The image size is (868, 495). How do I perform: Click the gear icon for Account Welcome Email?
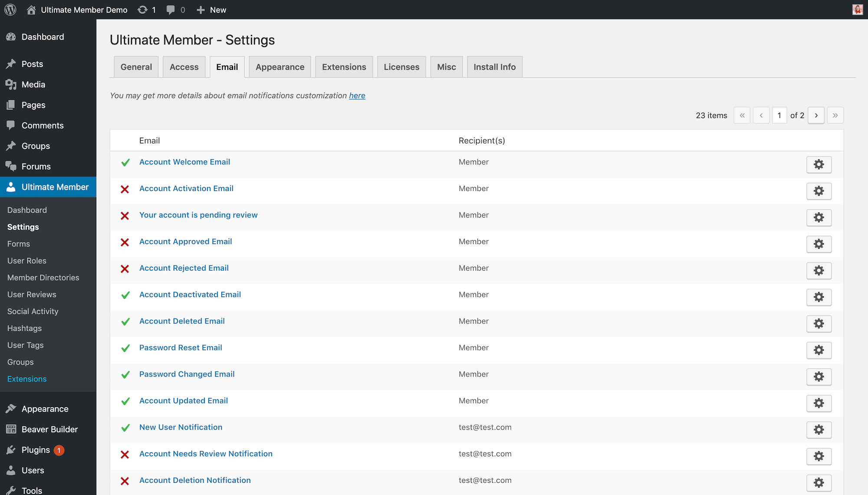point(819,164)
